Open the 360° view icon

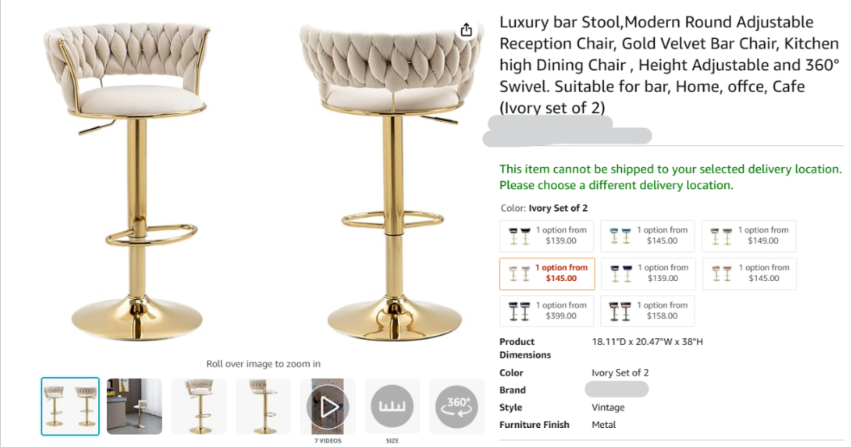tap(456, 406)
